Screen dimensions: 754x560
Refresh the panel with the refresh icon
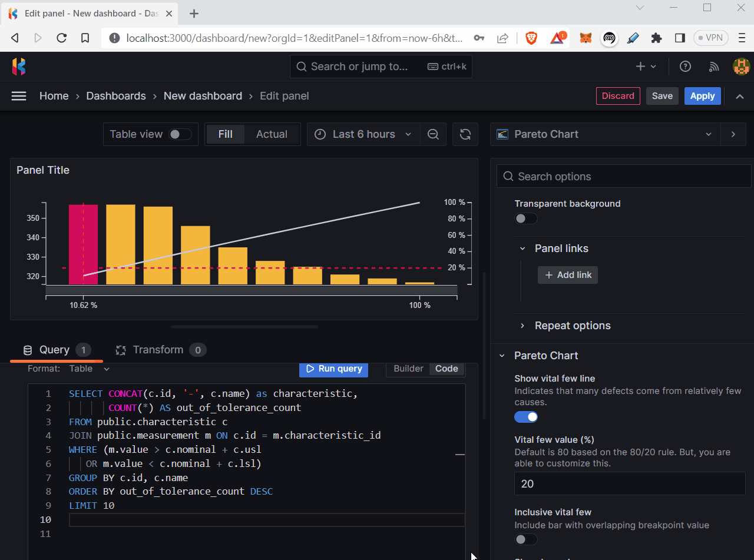coord(465,134)
